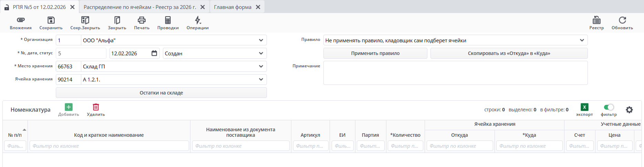Open Проводки calculator icon
The image size is (644, 167).
(168, 20)
